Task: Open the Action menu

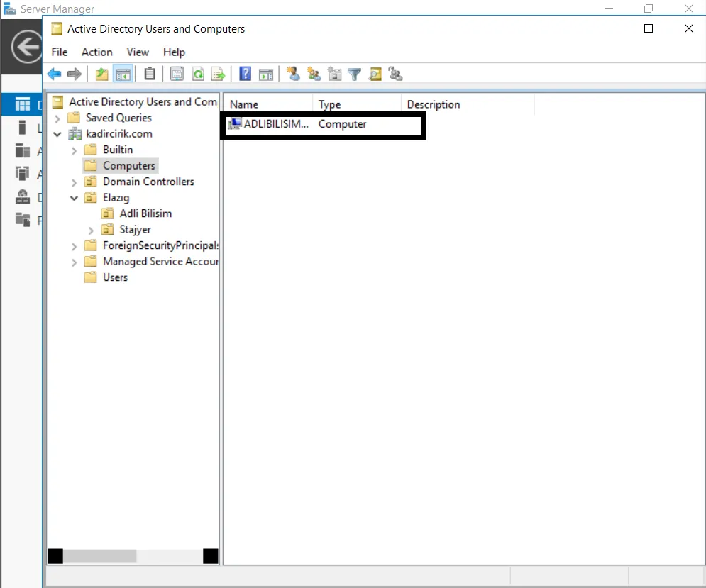Action: click(x=96, y=52)
